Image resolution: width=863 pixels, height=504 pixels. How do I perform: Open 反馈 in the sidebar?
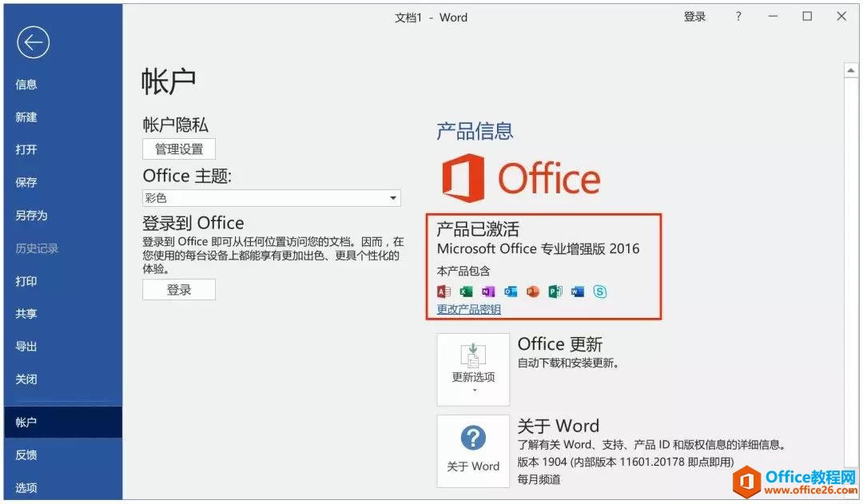point(26,455)
